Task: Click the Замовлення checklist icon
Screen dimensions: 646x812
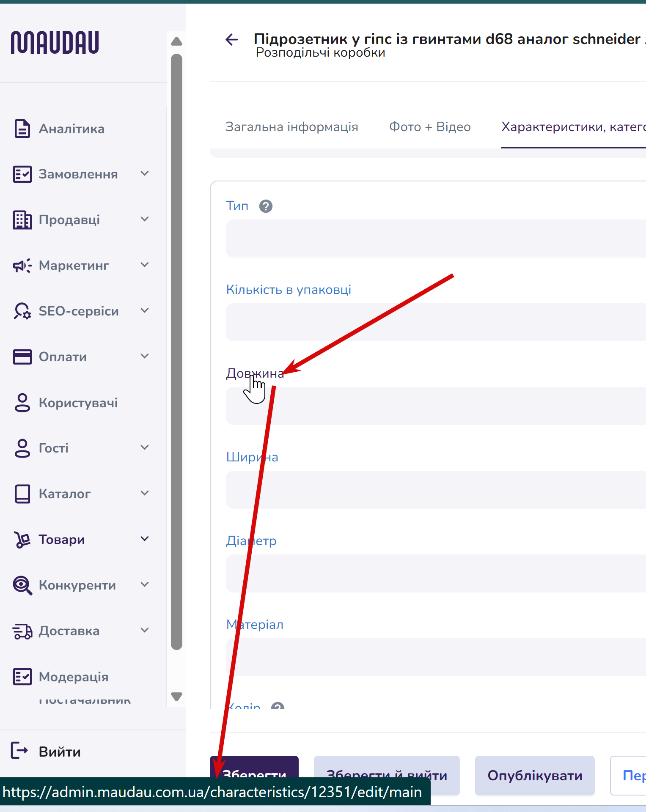Action: (22, 174)
